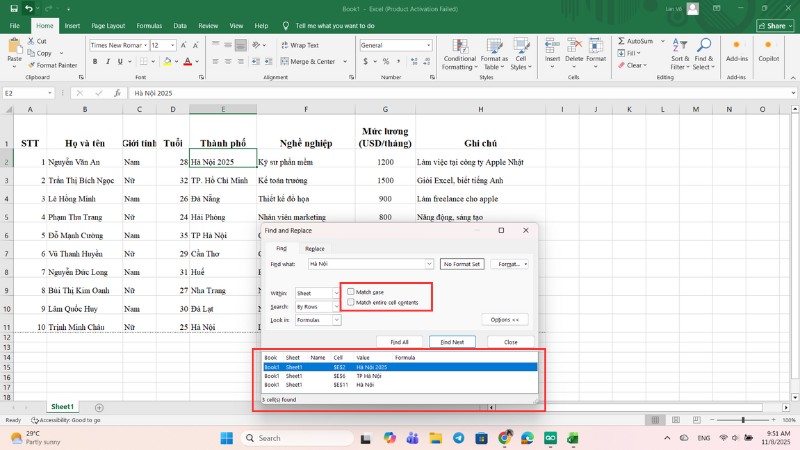The height and width of the screenshot is (450, 800).
Task: Click the Merge & Center button
Action: tap(312, 62)
